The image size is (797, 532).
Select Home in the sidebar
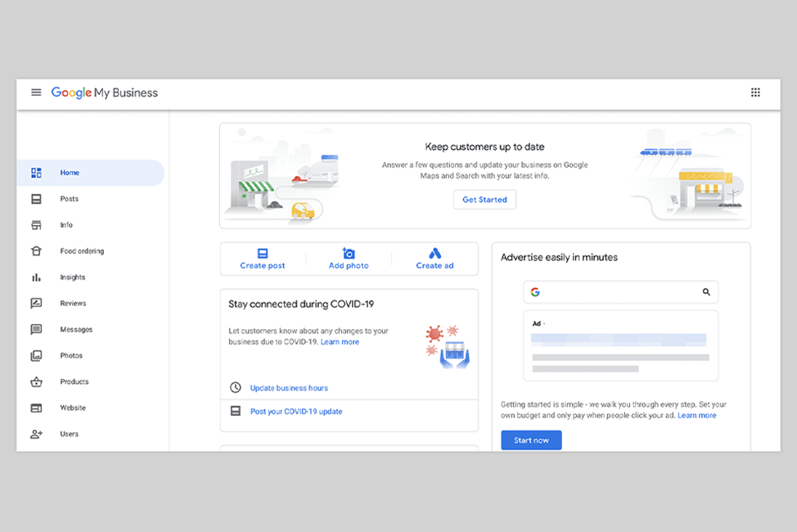[x=91, y=173]
